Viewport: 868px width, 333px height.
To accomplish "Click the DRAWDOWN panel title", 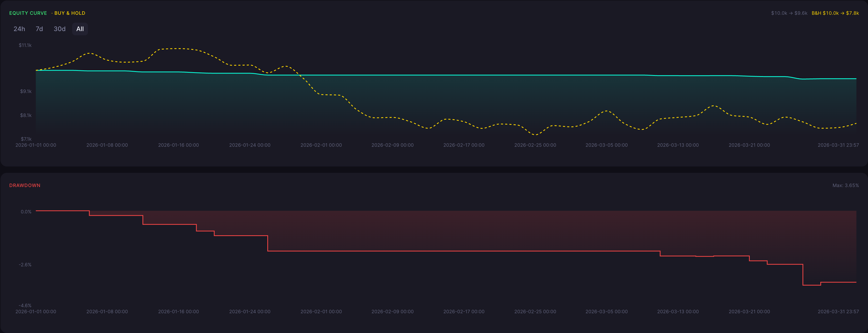I will (x=24, y=185).
